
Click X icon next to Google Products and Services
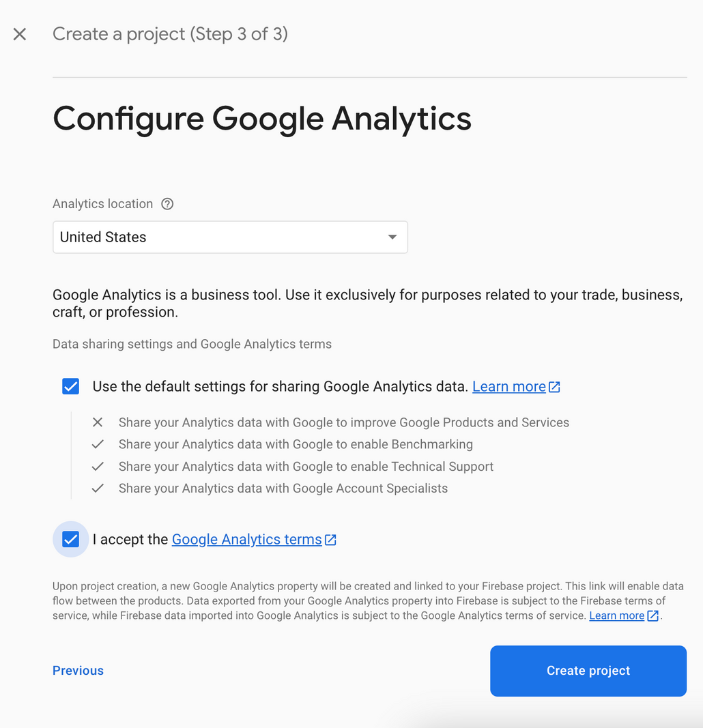click(98, 422)
